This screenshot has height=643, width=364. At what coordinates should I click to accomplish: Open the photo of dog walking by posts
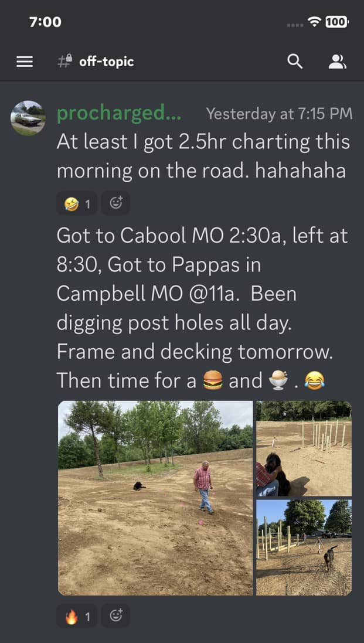coord(304,547)
